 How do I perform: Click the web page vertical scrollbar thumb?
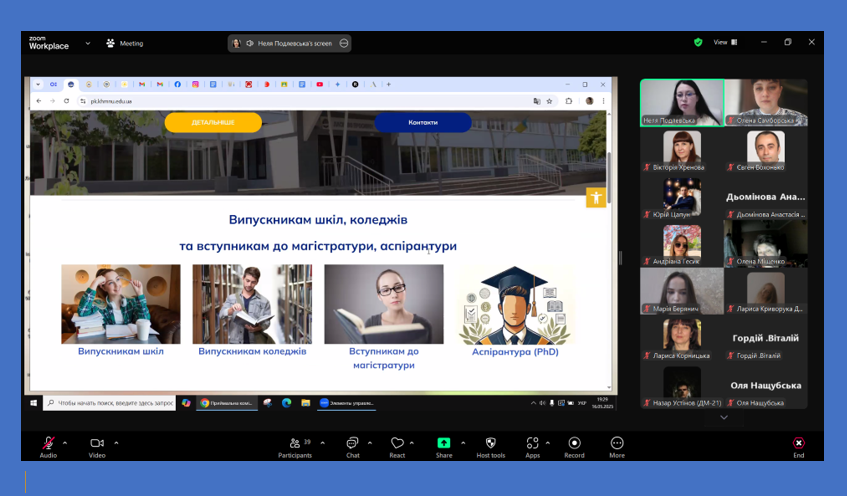point(609,177)
